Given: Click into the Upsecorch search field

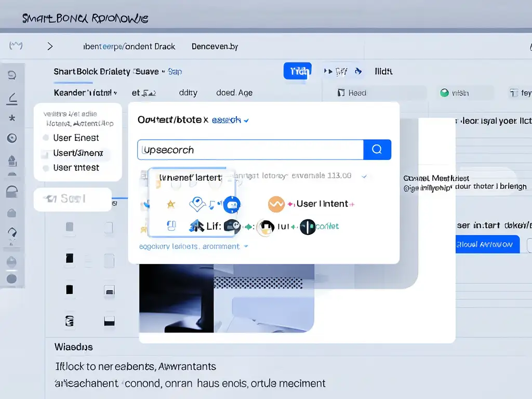Looking at the screenshot, I should pyautogui.click(x=250, y=150).
